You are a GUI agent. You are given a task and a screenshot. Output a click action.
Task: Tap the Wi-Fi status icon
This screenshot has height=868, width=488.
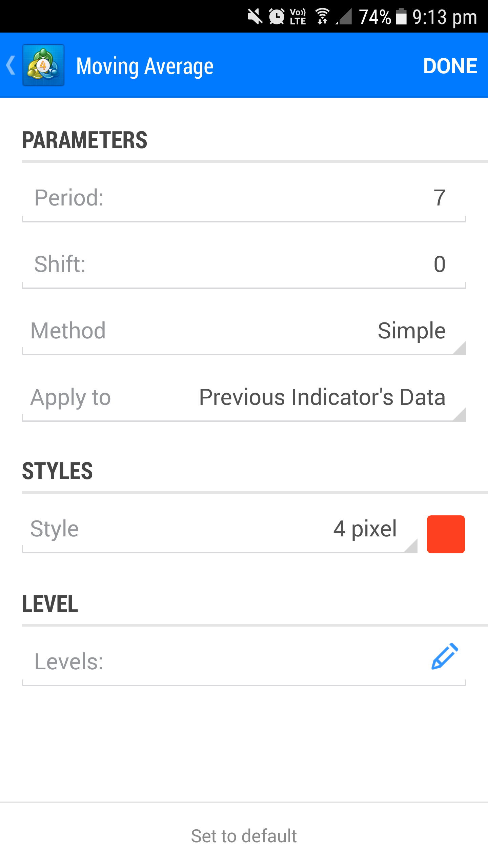point(322,17)
